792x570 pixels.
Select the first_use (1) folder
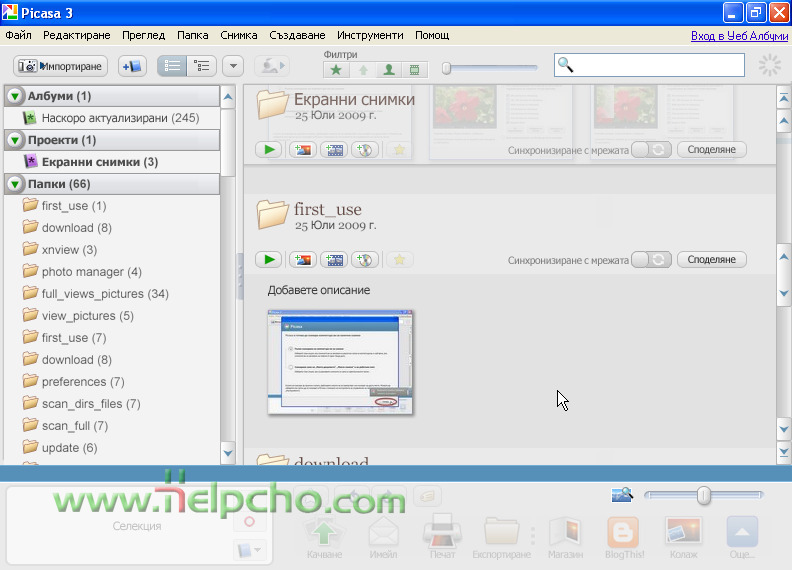(112, 206)
